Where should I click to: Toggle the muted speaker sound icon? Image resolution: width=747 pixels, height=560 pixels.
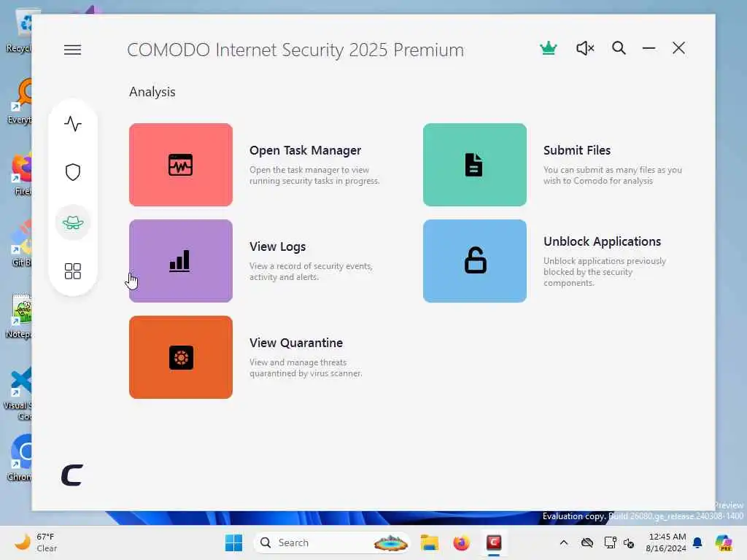585,48
